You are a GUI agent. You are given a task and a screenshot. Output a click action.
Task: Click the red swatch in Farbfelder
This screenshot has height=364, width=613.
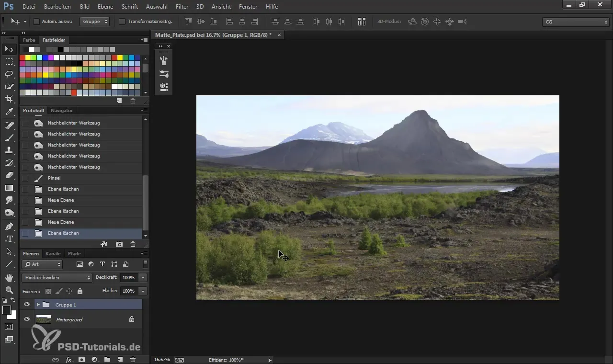pyautogui.click(x=22, y=57)
